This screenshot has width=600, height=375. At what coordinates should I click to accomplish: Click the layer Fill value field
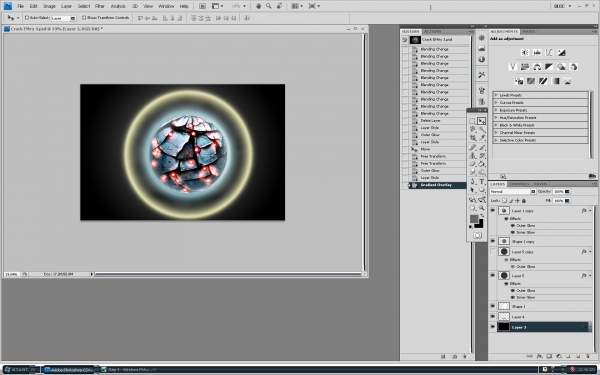pyautogui.click(x=559, y=201)
